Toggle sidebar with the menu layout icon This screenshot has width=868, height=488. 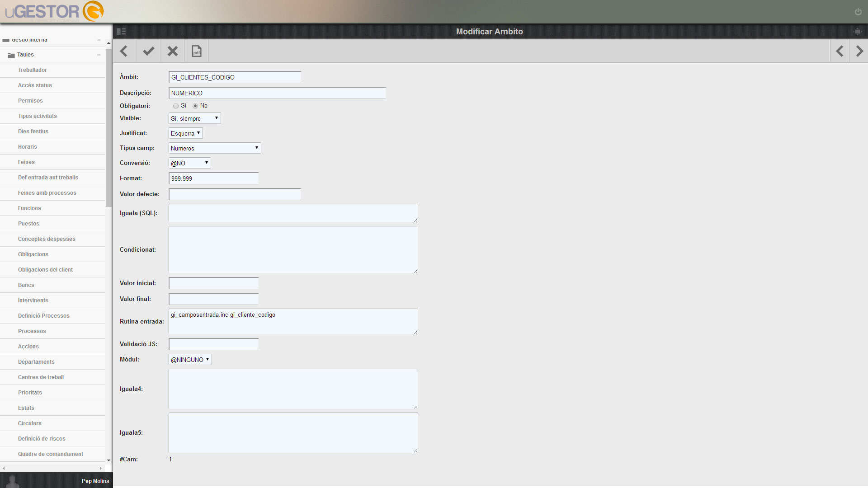coord(121,32)
